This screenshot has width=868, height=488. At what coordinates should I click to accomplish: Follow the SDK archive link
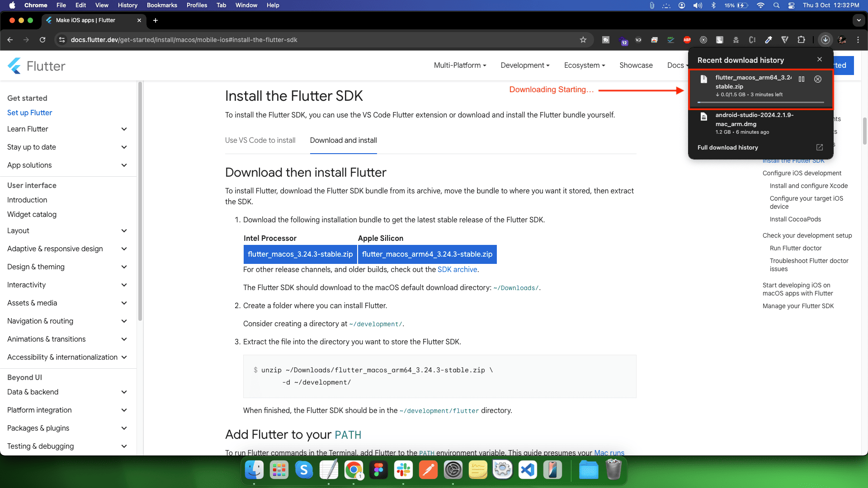(x=457, y=270)
